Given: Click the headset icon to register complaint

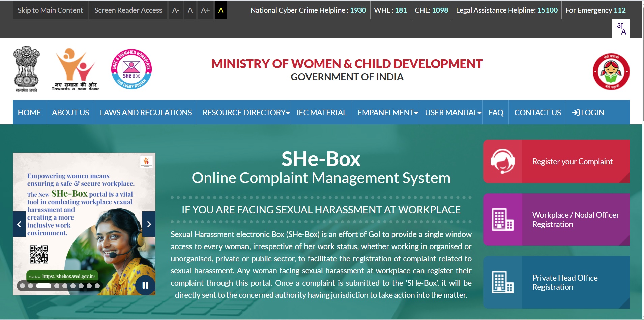Looking at the screenshot, I should (502, 161).
